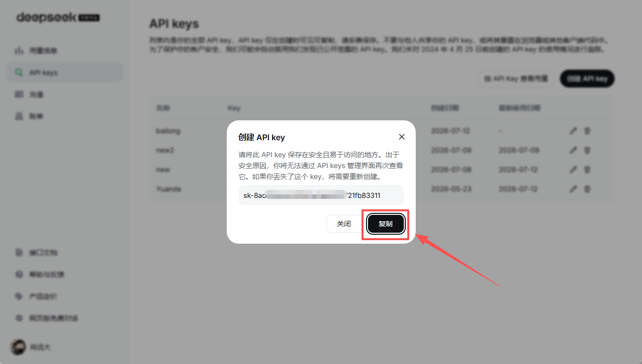Click creation date 2026-07-12 in bailong row
Image resolution: width=642 pixels, height=364 pixels.
coord(451,131)
